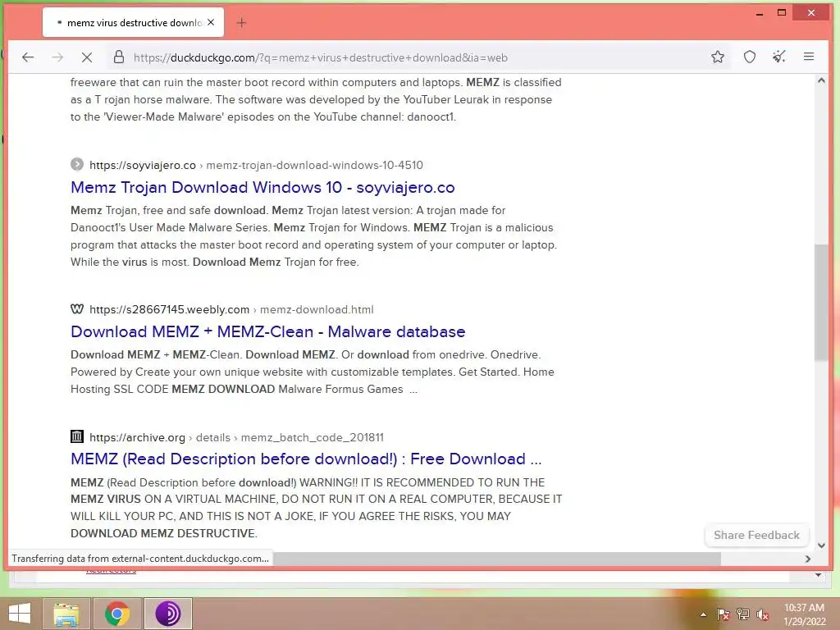Image resolution: width=840 pixels, height=630 pixels.
Task: Click the soyviajero.co URL text
Action: click(143, 165)
